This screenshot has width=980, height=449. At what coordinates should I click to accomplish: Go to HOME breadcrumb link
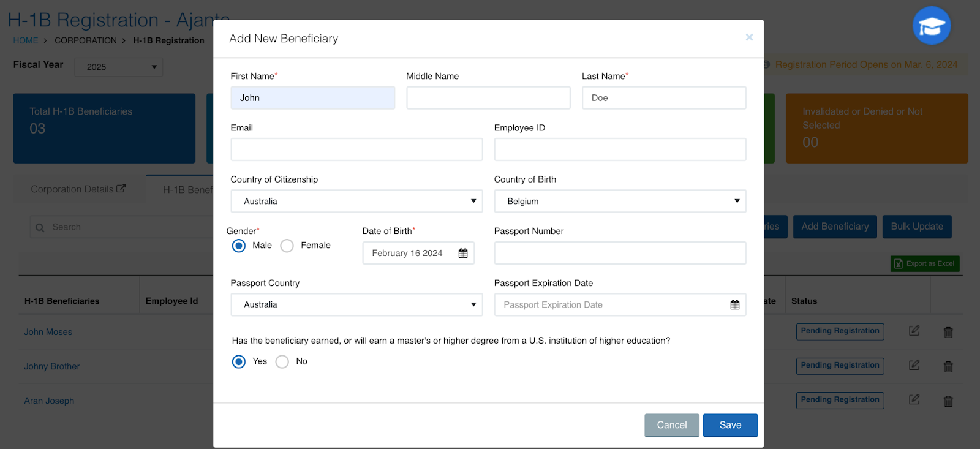(x=26, y=40)
